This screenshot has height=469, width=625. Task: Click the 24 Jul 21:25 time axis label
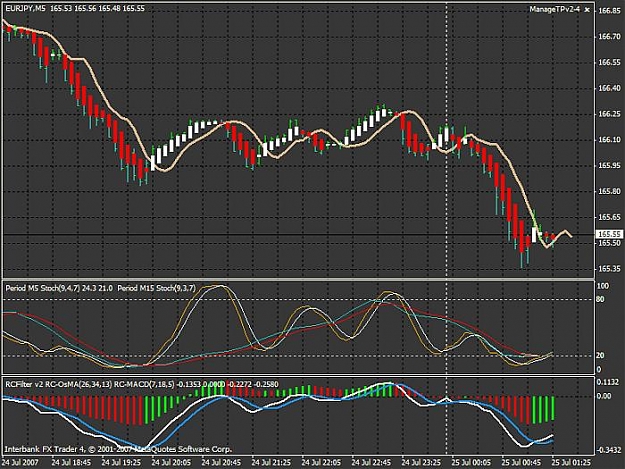[x=271, y=462]
